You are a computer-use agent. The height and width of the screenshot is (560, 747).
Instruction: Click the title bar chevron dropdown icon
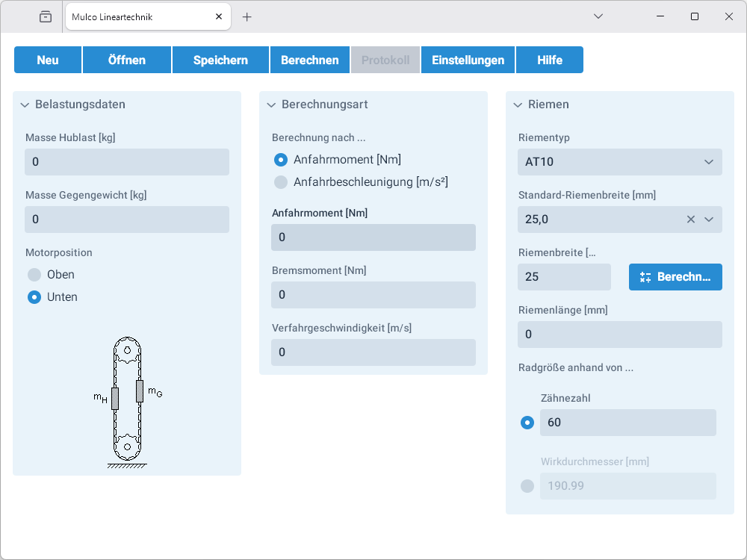coord(598,16)
